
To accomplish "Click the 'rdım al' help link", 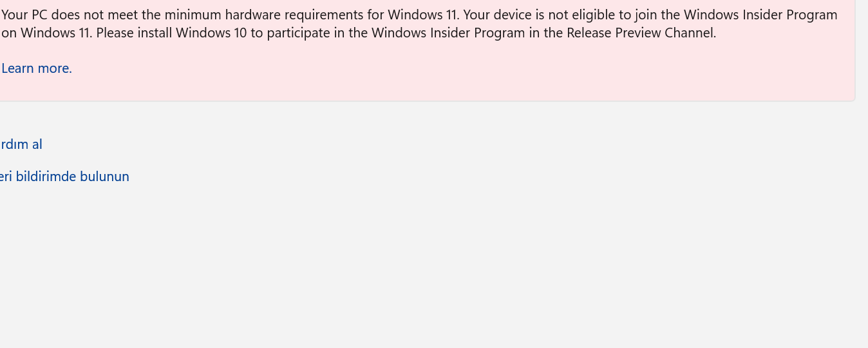I will 21,144.
